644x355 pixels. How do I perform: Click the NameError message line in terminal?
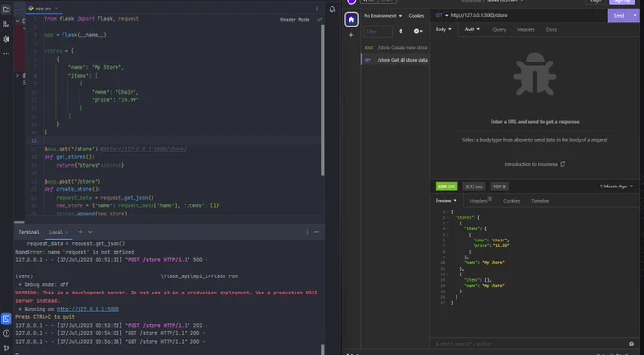click(75, 252)
